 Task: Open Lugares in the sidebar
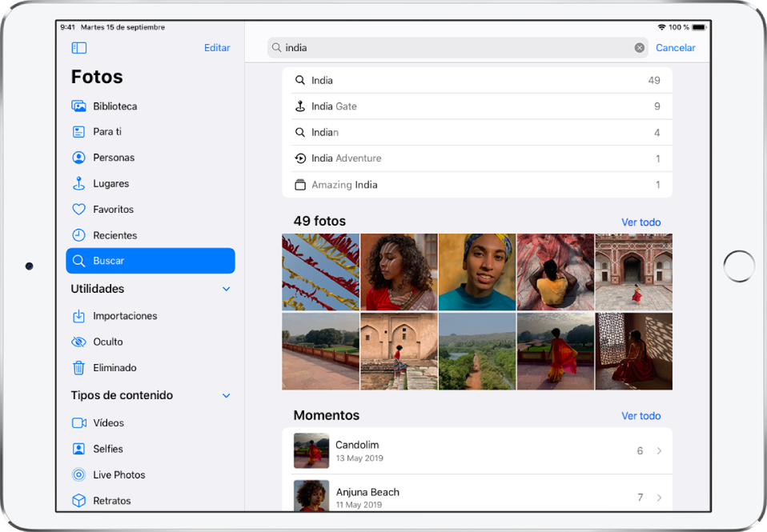110,184
